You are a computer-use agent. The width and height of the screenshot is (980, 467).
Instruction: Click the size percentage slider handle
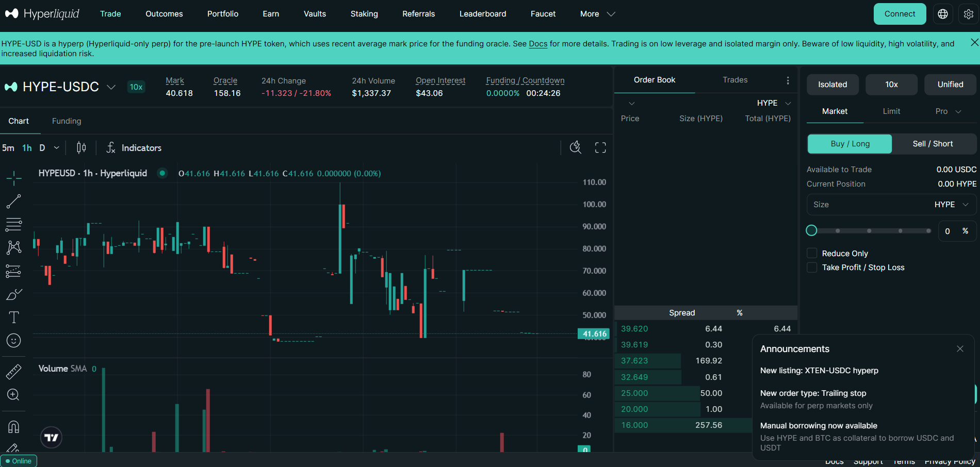[x=811, y=230]
